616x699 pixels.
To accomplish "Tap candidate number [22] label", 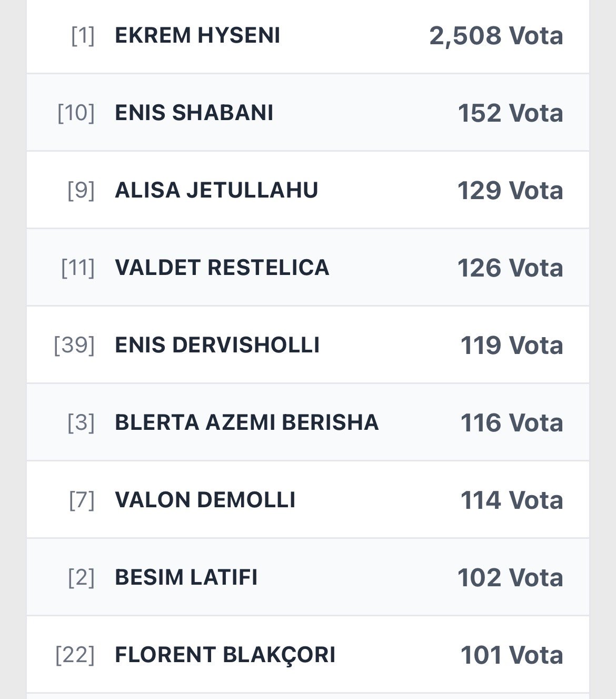I will coord(75,655).
